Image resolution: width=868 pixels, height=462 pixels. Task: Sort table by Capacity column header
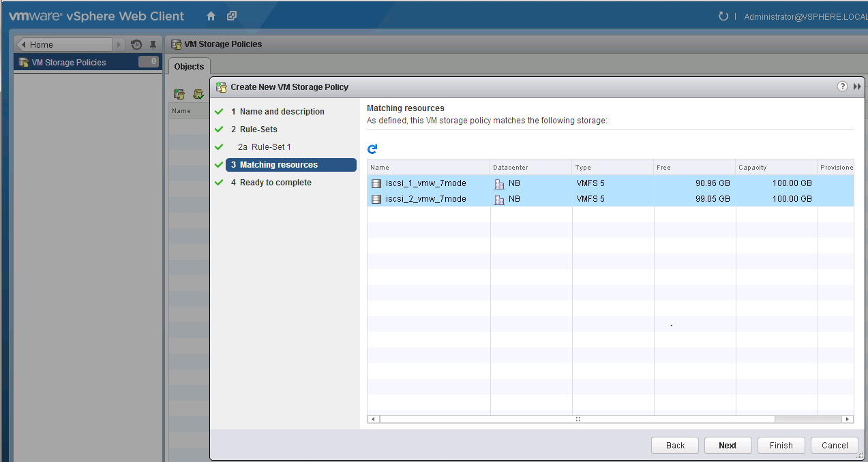point(776,168)
